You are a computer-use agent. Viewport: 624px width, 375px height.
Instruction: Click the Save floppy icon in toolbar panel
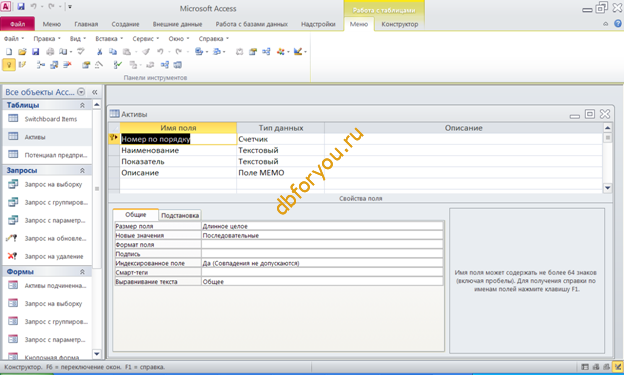(35, 52)
